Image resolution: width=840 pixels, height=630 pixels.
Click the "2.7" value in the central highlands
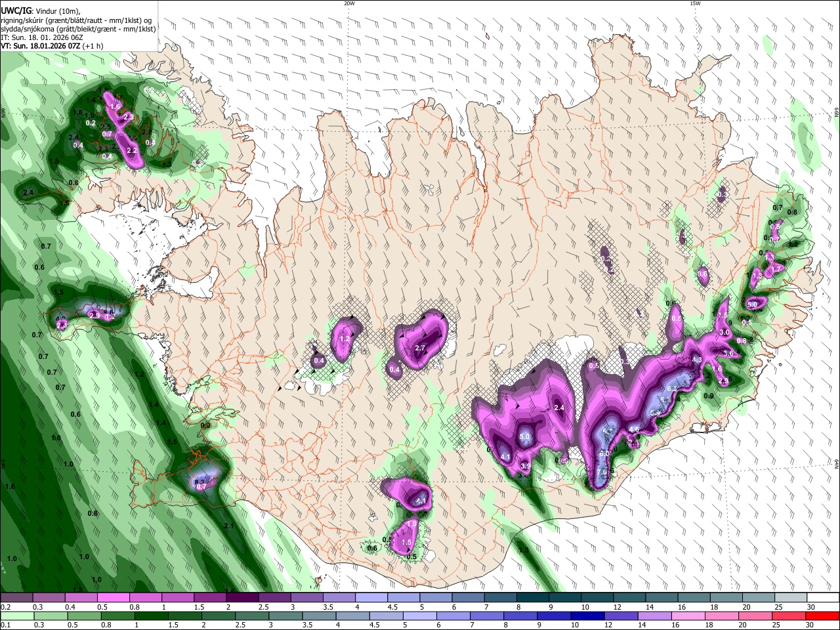421,348
